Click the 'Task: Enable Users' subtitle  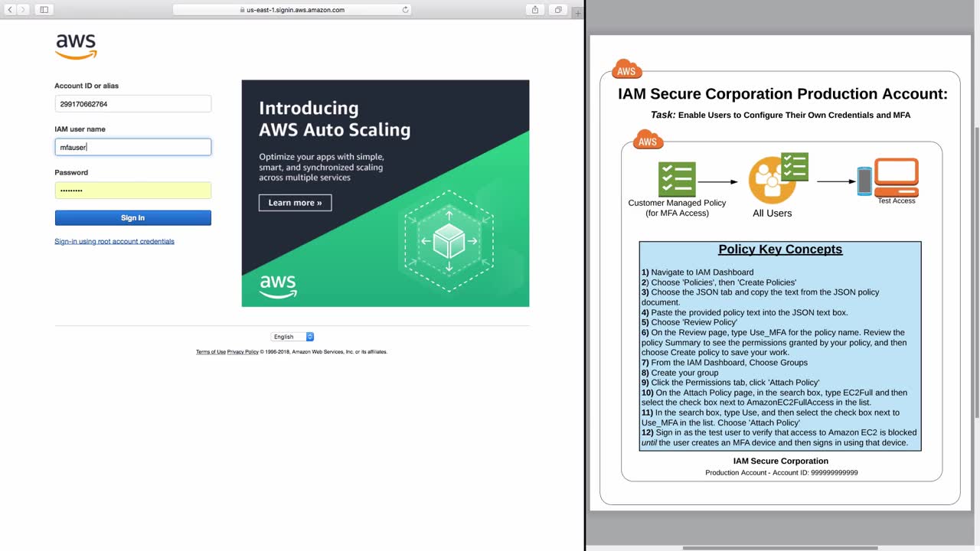click(x=780, y=115)
